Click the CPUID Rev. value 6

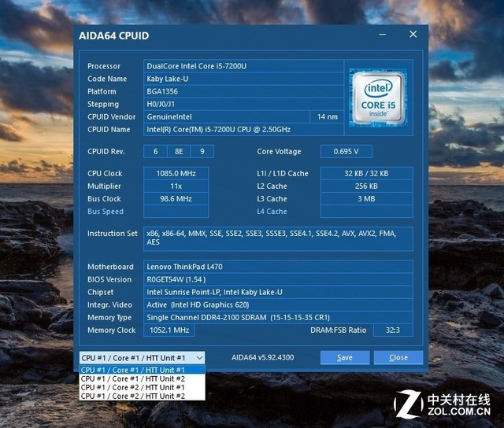[x=155, y=152]
